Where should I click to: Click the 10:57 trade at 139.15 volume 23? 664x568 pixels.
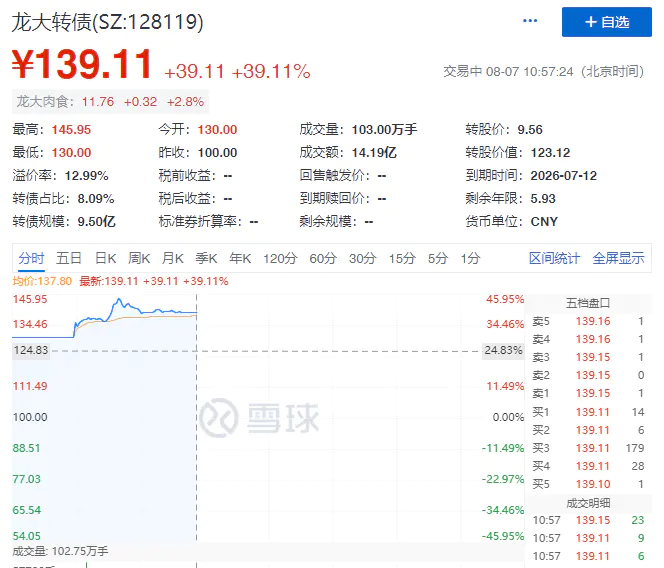pyautogui.click(x=588, y=520)
